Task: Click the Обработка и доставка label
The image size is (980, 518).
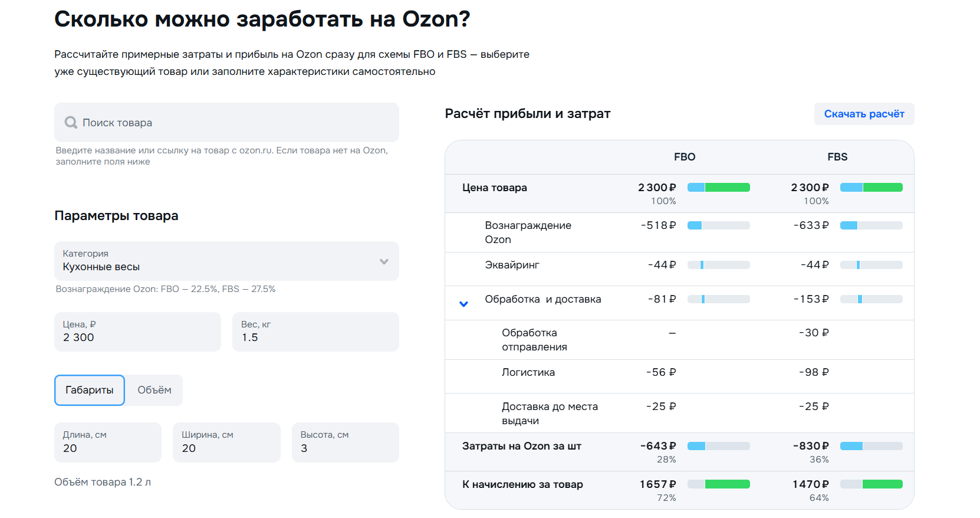Action: pos(543,299)
